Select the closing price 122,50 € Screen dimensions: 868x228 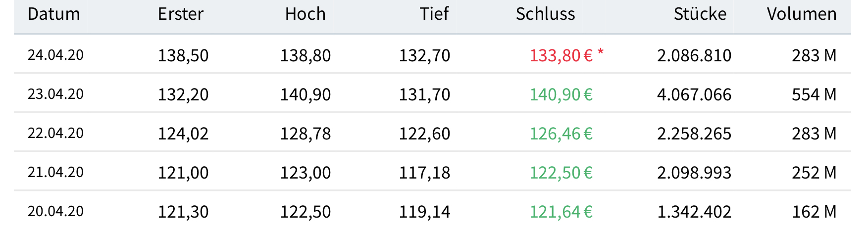tap(561, 173)
